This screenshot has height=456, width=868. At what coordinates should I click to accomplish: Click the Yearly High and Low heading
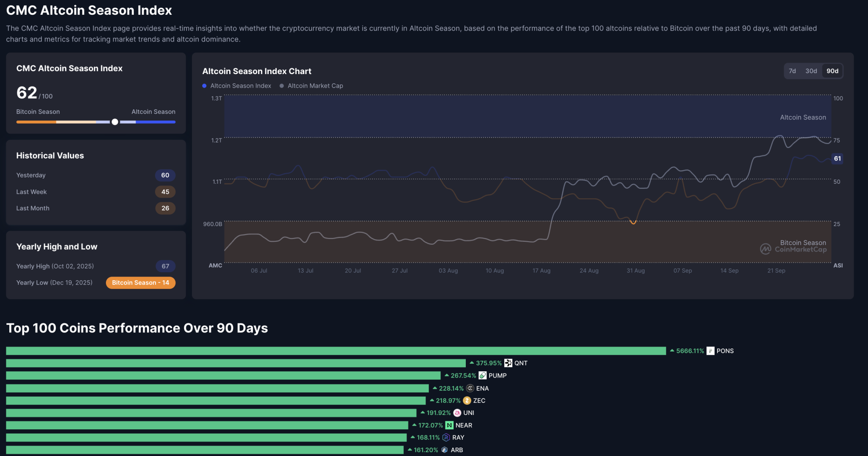point(57,246)
